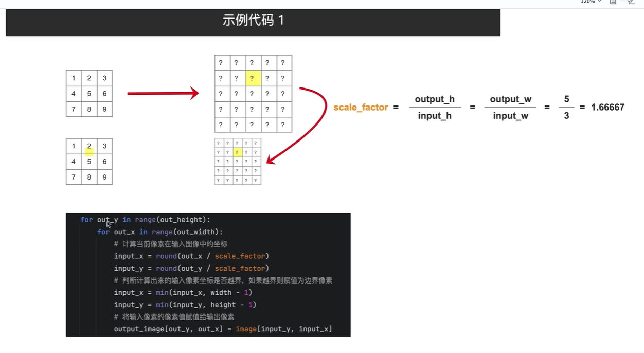Click line 'input_y = round(out_y / scale_factor)'
Image resolution: width=644 pixels, height=353 pixels.
(x=191, y=268)
